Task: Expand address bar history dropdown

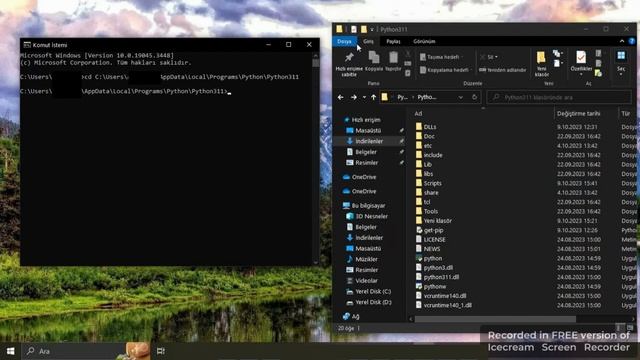Action: pyautogui.click(x=461, y=97)
